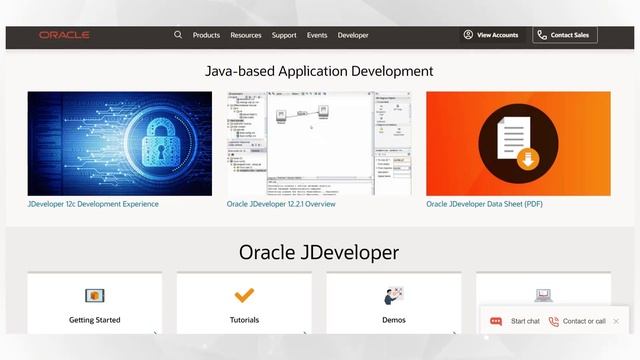Click the Contact or call phone icon

553,322
